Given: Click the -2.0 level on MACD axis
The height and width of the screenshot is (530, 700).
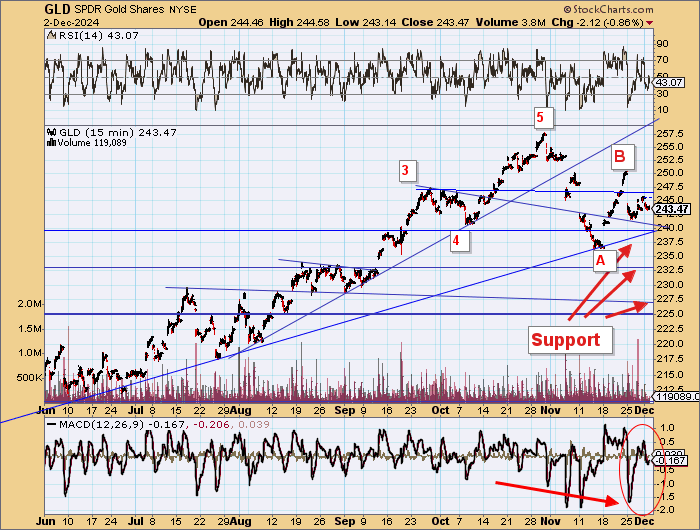Looking at the screenshot, I should pyautogui.click(x=667, y=509).
